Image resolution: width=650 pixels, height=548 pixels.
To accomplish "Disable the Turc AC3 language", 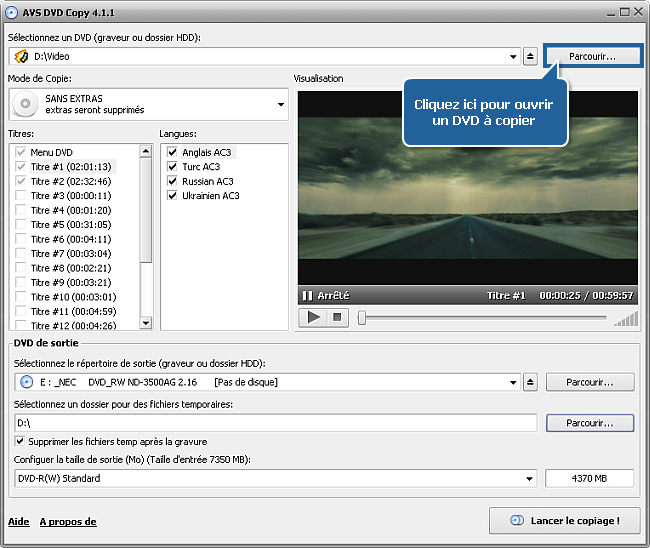I will 173,167.
